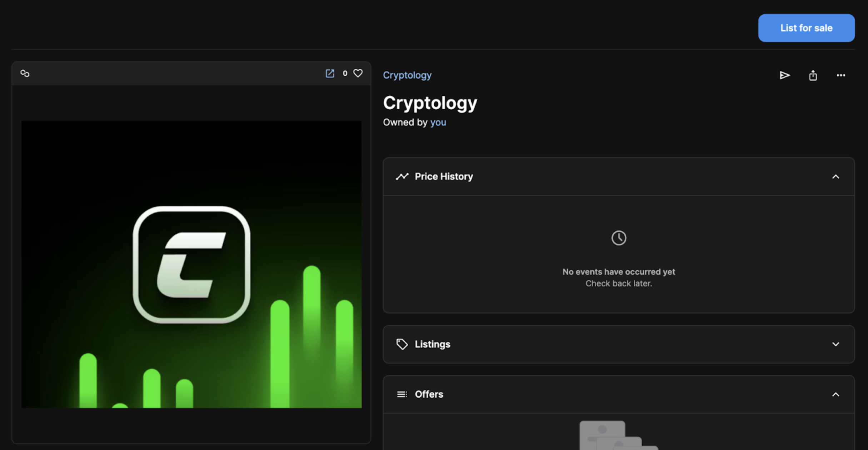Screen dimensions: 868x450
Task: Click the Price History chart line icon
Action: point(402,176)
